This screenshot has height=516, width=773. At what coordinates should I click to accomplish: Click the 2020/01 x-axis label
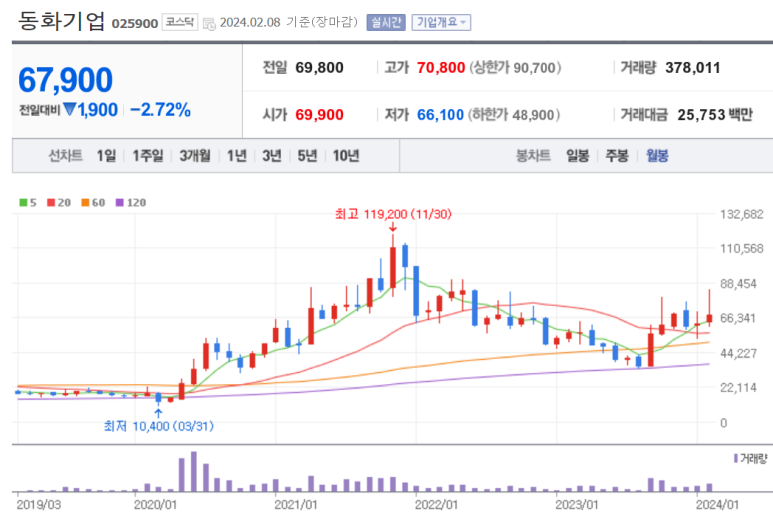coord(155,505)
